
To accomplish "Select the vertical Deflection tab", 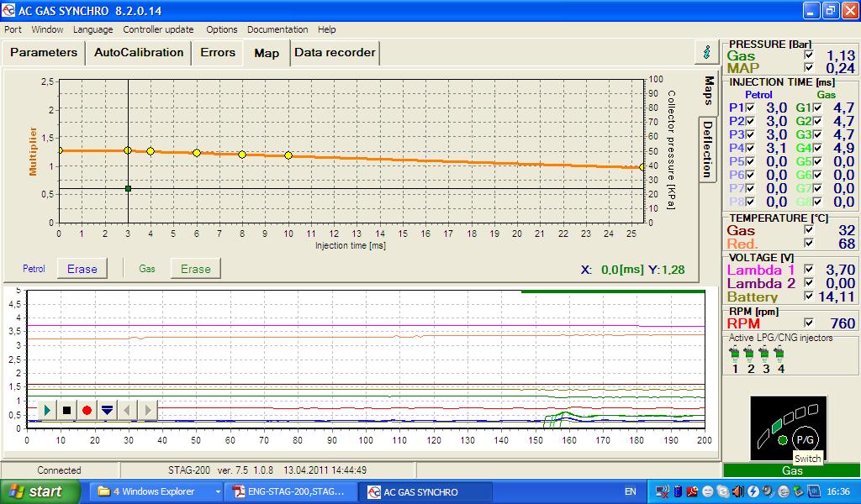I will pos(708,150).
